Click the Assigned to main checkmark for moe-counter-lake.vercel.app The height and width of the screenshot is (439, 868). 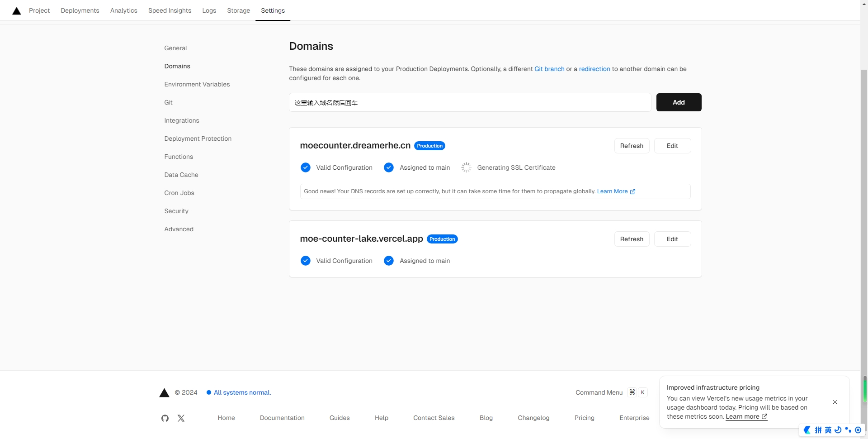pyautogui.click(x=389, y=261)
